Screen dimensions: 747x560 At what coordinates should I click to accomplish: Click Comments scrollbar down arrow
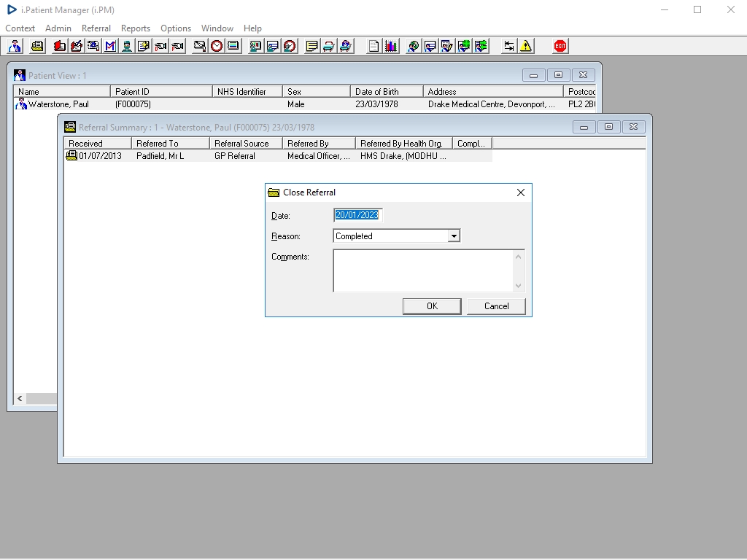(x=519, y=286)
